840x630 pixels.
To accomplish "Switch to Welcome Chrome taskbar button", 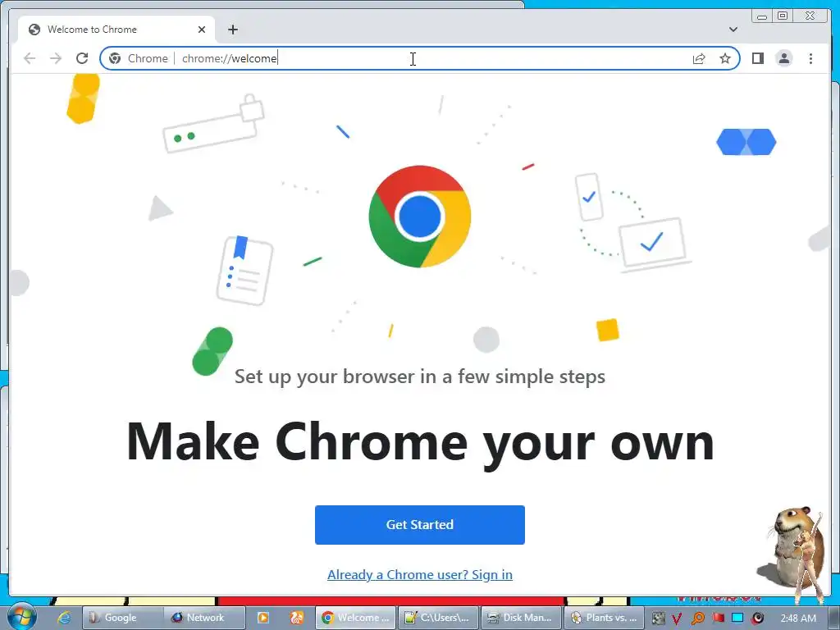I will click(356, 618).
